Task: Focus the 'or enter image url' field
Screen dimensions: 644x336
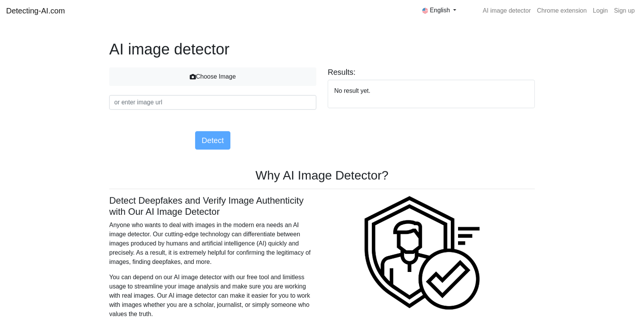Action: 213,102
